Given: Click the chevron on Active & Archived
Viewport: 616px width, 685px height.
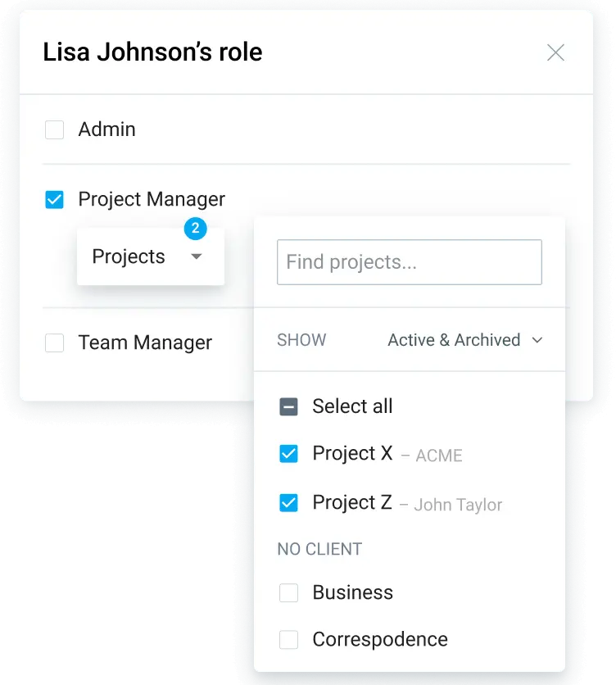Looking at the screenshot, I should tap(538, 340).
